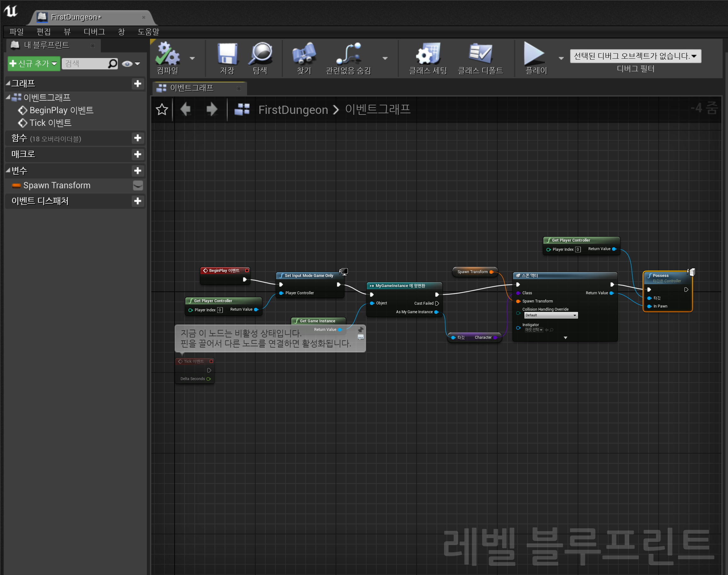Open the 파일 menu
This screenshot has width=728, height=575.
tap(16, 32)
